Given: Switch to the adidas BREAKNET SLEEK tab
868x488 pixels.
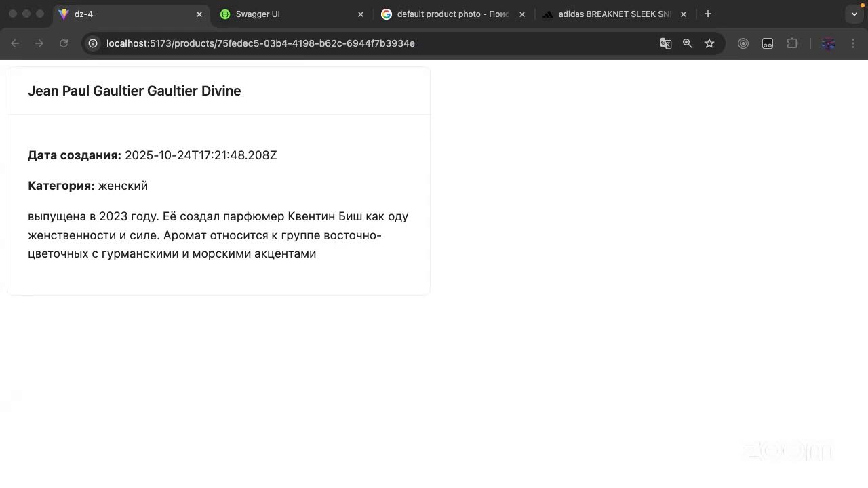Looking at the screenshot, I should tap(615, 14).
